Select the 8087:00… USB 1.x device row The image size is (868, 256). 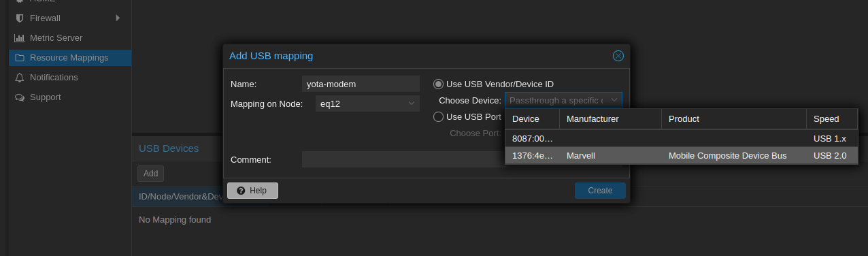[682, 138]
